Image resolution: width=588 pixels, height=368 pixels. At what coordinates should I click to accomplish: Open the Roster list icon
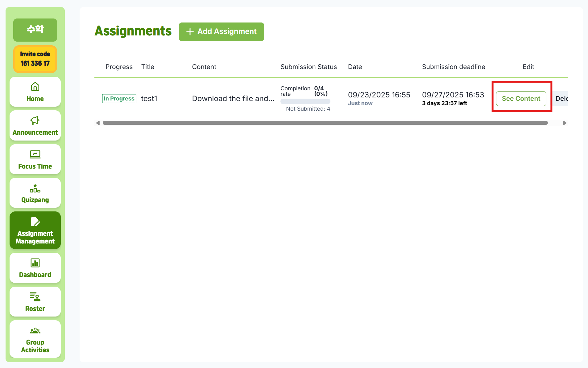pyautogui.click(x=35, y=297)
